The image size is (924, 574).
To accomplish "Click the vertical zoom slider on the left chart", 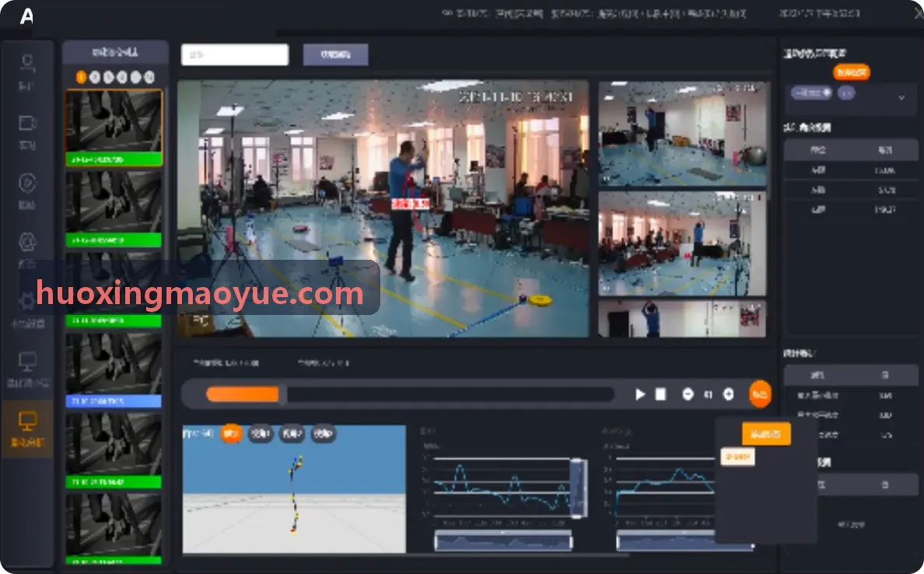I will click(x=579, y=488).
